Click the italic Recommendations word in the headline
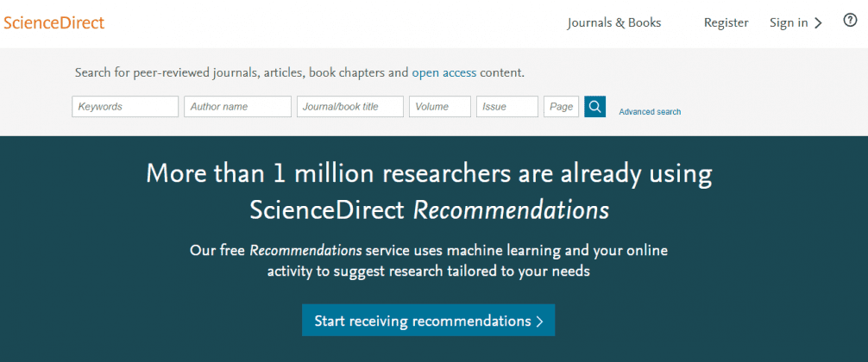Screen dimensions: 868x362 tap(512, 210)
